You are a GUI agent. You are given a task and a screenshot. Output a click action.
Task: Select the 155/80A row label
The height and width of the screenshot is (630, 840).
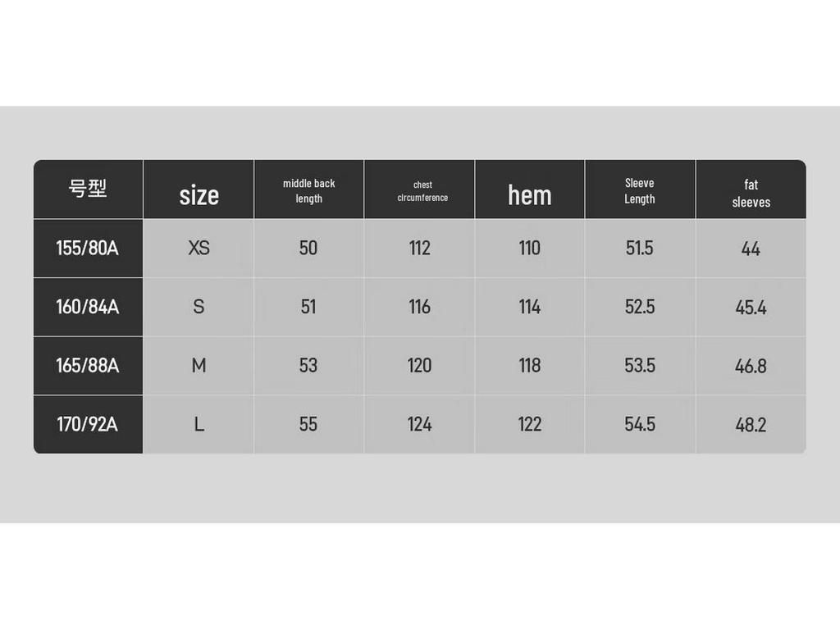pos(88,248)
